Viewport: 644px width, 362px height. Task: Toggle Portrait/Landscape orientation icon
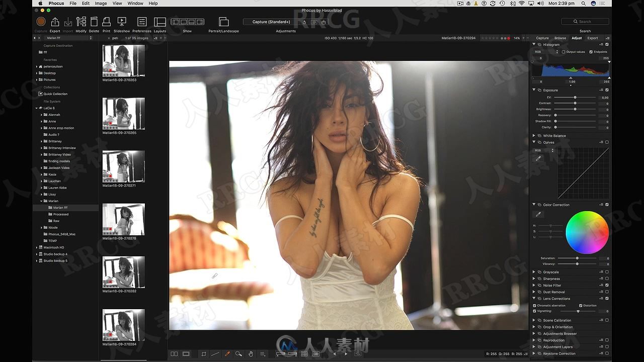[224, 22]
